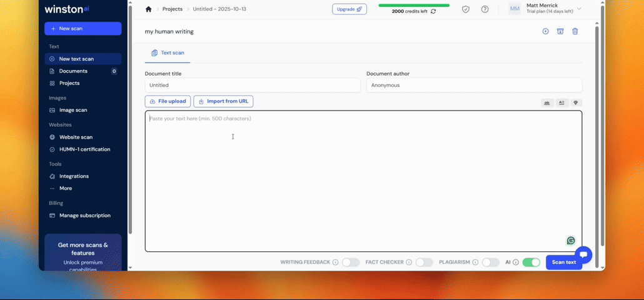Select the Text scan tab
This screenshot has width=644, height=300.
coord(168,53)
